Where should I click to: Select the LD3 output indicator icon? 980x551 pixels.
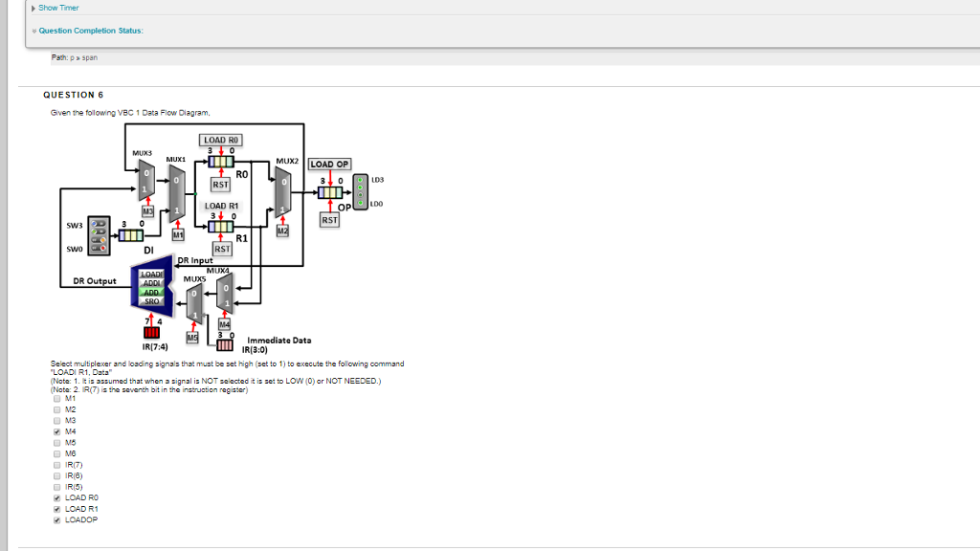point(362,180)
